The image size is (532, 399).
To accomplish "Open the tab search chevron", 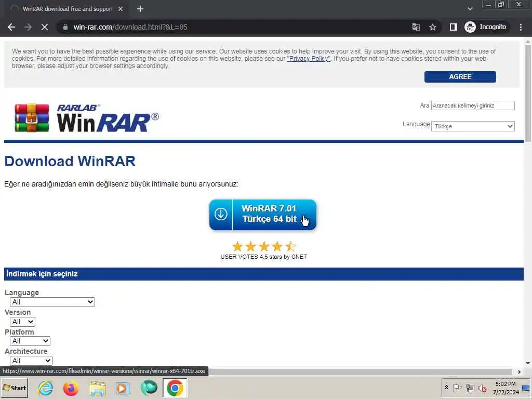I will coord(470,9).
